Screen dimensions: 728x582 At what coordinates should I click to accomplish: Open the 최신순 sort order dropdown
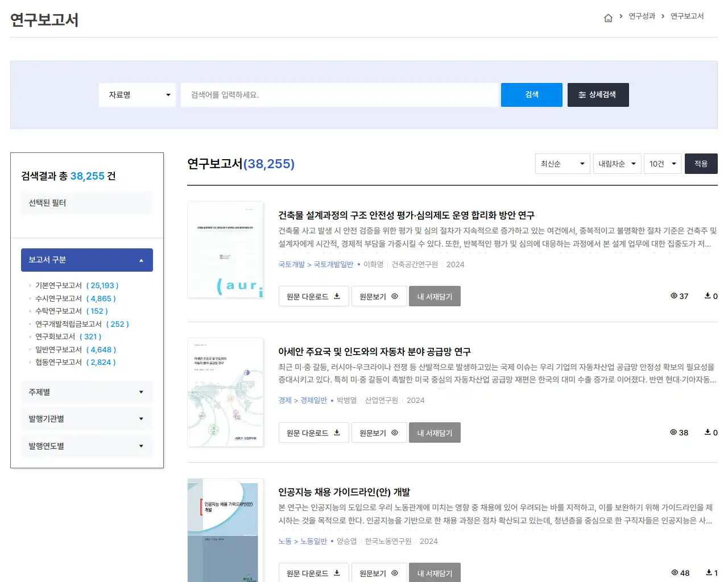point(562,164)
